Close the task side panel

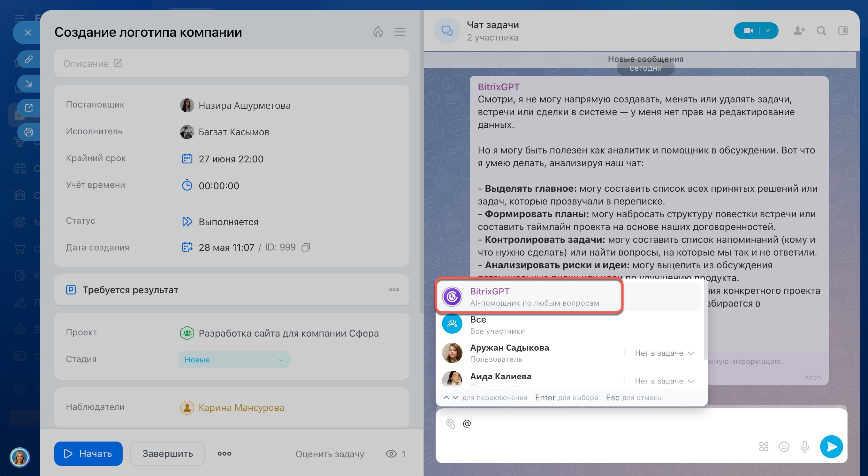pyautogui.click(x=28, y=33)
